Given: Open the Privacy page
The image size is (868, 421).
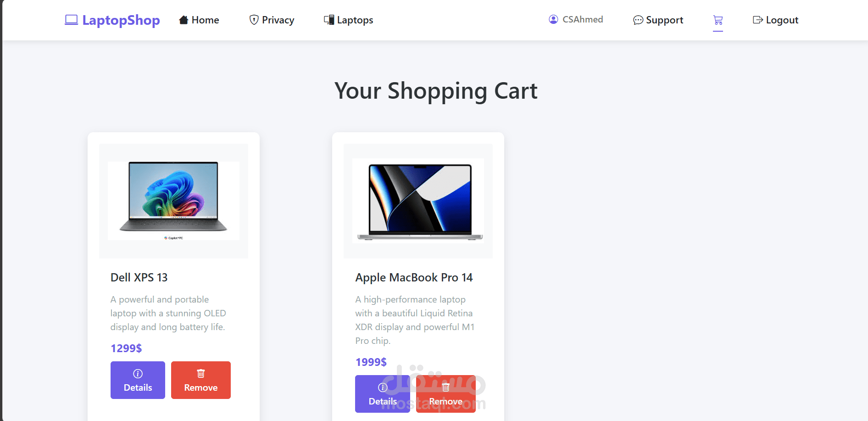Looking at the screenshot, I should (272, 20).
